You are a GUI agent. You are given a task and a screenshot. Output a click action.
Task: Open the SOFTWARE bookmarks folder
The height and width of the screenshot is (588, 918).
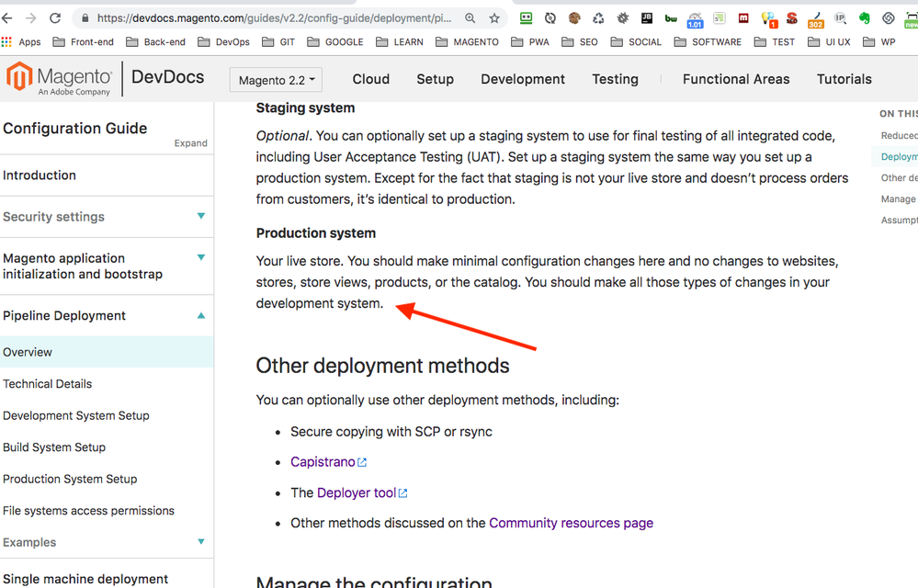pos(708,42)
